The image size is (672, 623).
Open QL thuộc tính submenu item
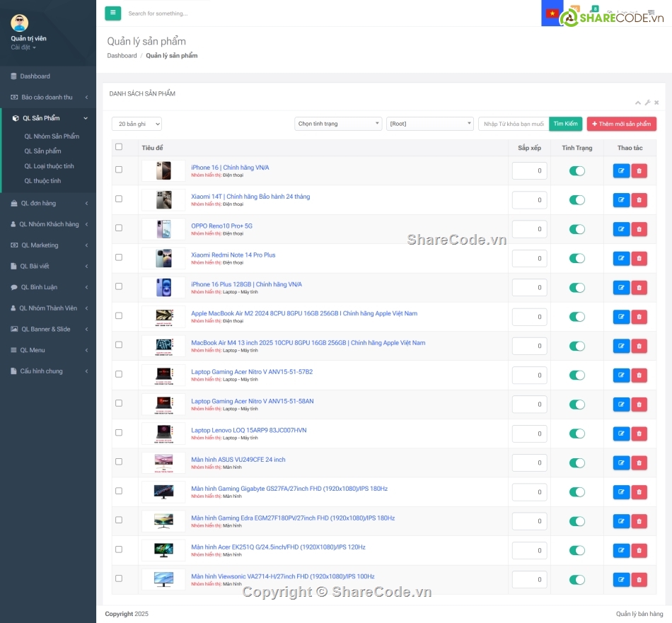42,181
